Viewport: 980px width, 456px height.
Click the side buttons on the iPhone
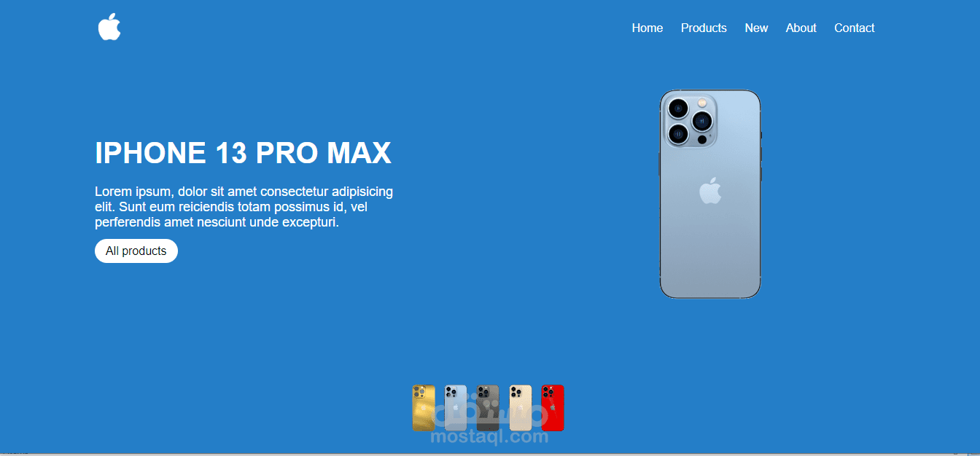point(761,157)
